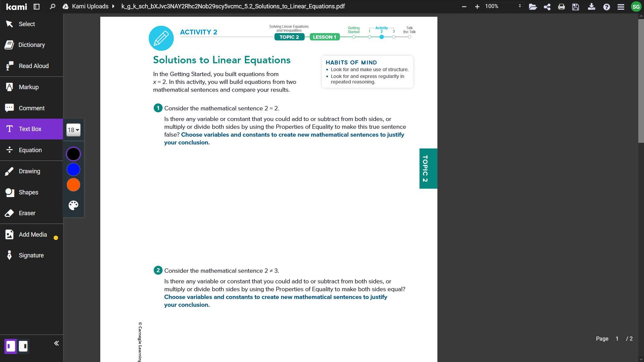Select the Markup tool menu
Screen dimensions: 644x362
29,87
